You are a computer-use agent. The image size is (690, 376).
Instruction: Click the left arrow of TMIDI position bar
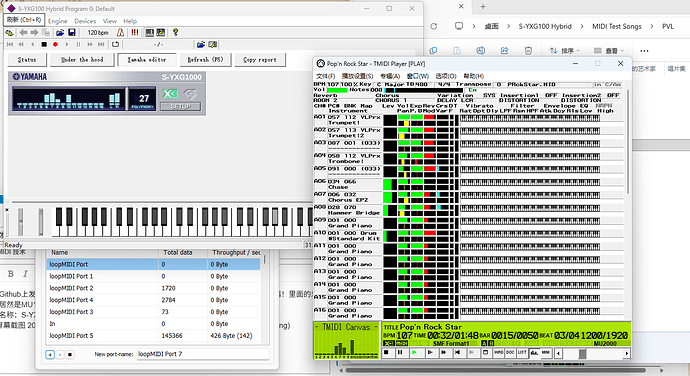[558, 353]
